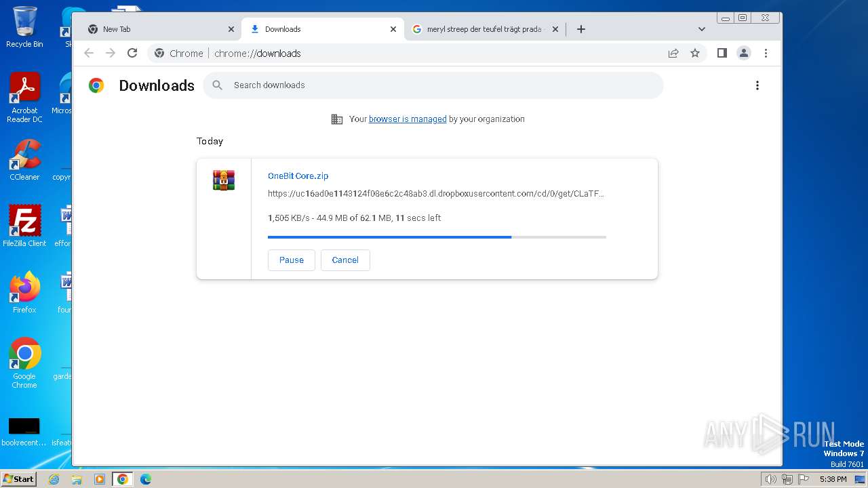Click the Chrome logo beside Downloads heading
This screenshot has width=868, height=488.
[96, 85]
